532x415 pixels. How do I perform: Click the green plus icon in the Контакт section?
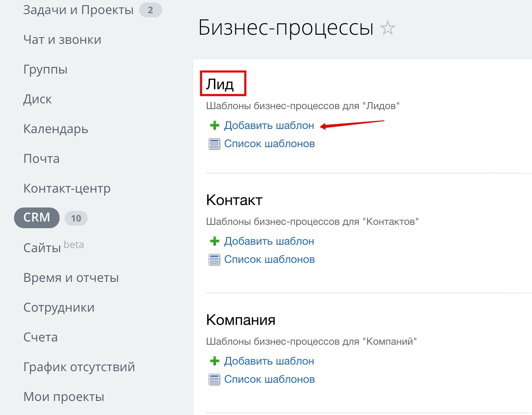coord(214,241)
